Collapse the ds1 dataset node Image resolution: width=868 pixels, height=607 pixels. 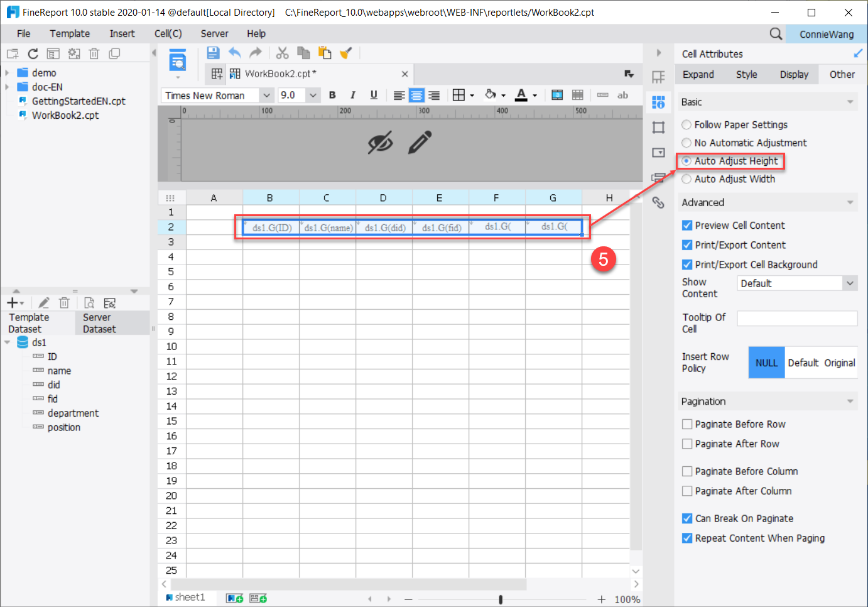click(7, 342)
